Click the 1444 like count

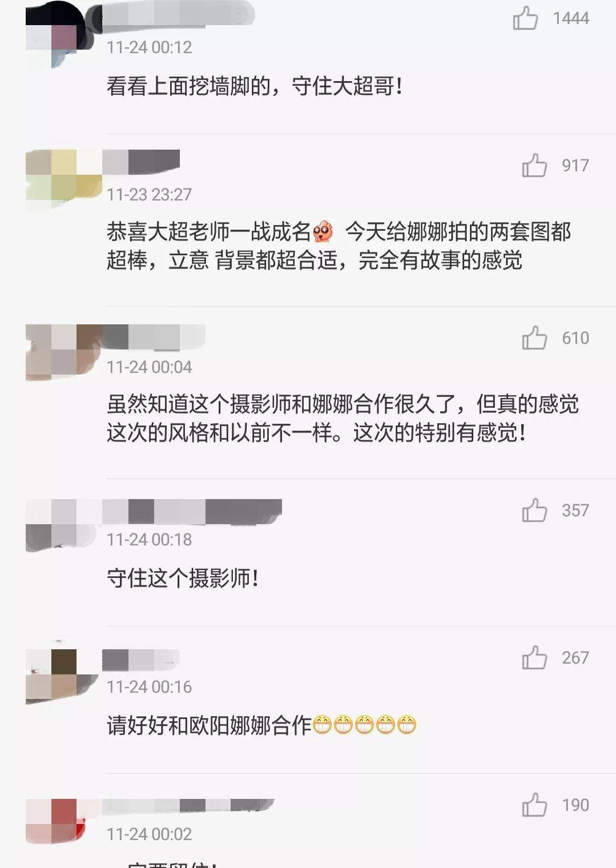point(571,18)
